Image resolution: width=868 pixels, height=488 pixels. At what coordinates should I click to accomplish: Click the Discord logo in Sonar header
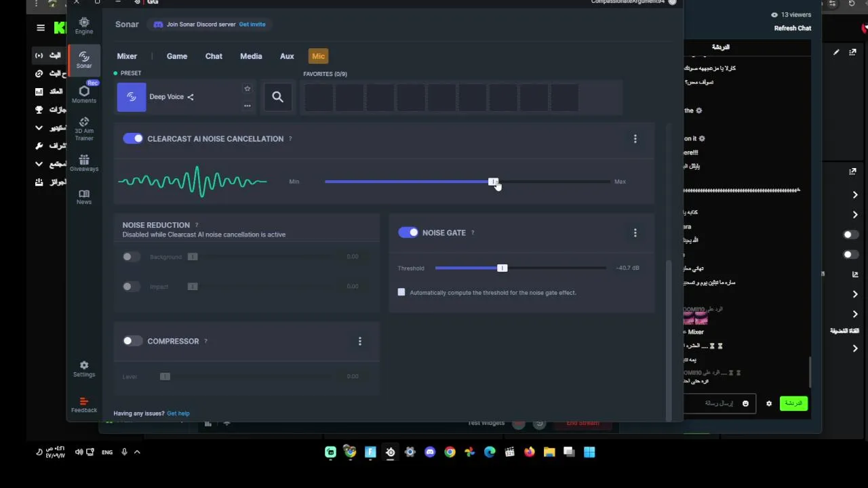tap(158, 24)
